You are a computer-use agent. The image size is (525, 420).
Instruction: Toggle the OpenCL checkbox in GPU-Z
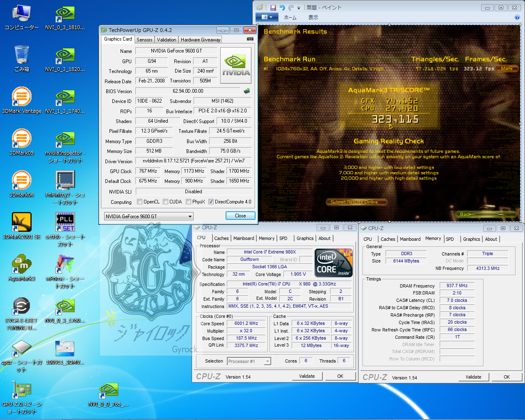click(x=139, y=202)
